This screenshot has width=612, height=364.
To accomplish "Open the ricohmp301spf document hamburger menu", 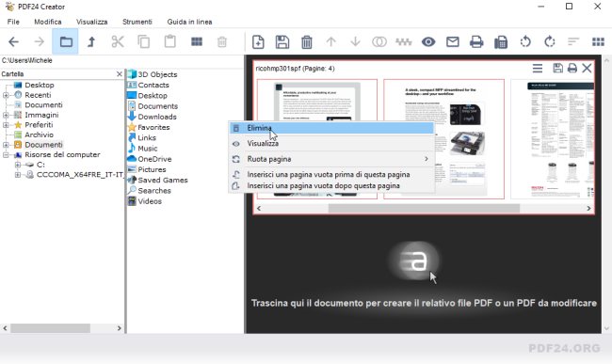I will coord(538,69).
